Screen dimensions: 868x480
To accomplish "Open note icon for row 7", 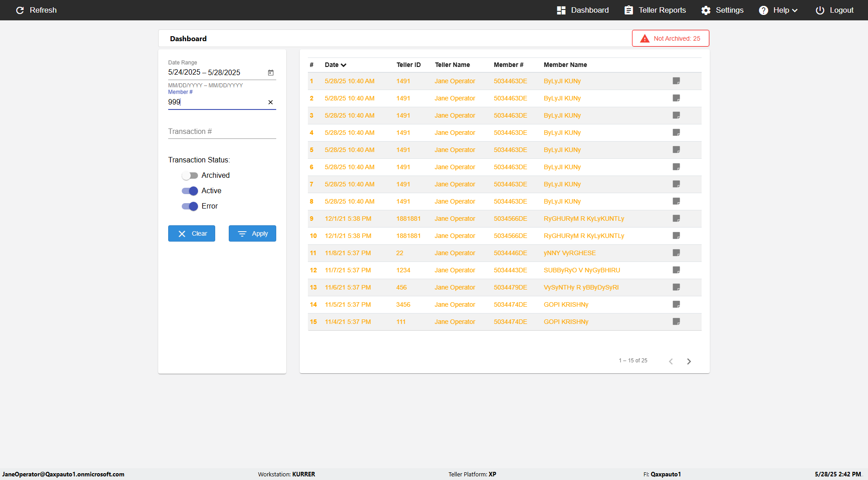I will click(676, 184).
